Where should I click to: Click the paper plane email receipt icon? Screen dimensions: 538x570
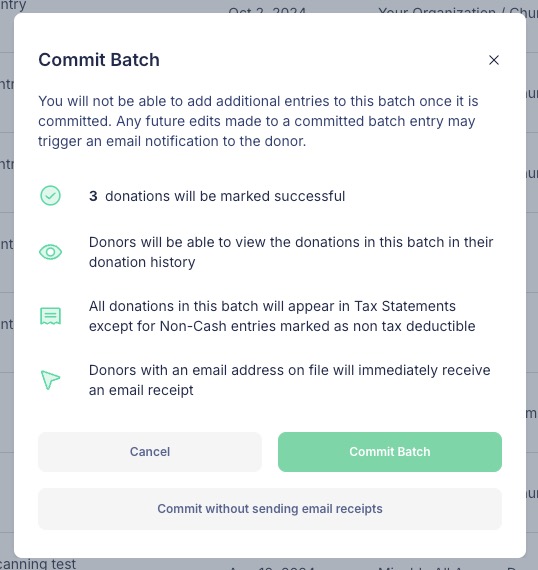(50, 380)
